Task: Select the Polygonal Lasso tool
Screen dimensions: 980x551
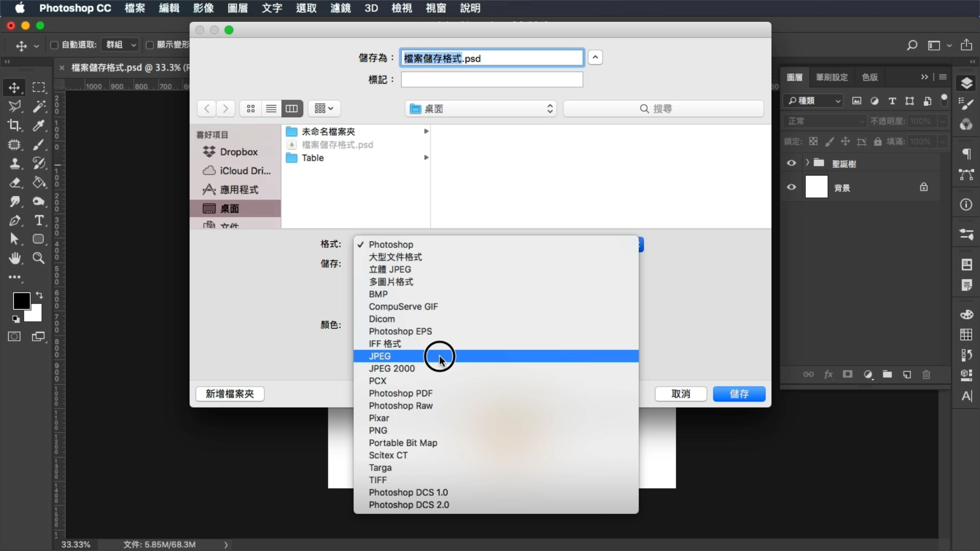Action: pyautogui.click(x=14, y=107)
